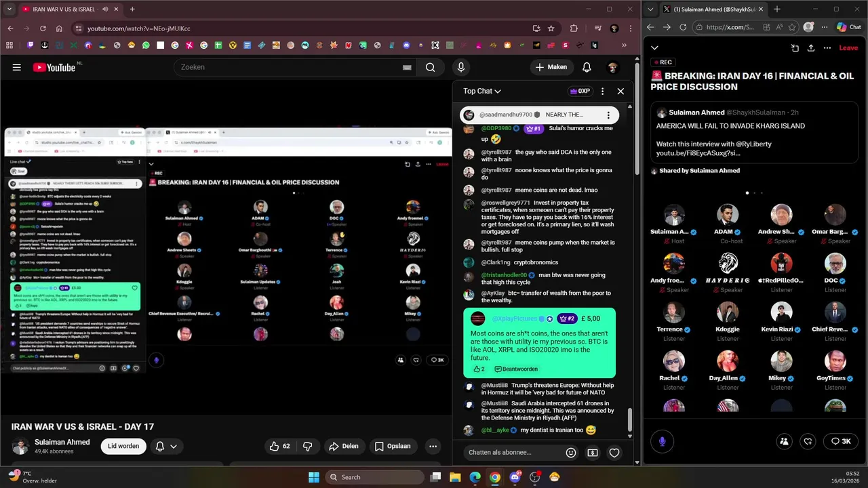
Task: Reload the YouTube page in Chrome
Action: pos(43,28)
